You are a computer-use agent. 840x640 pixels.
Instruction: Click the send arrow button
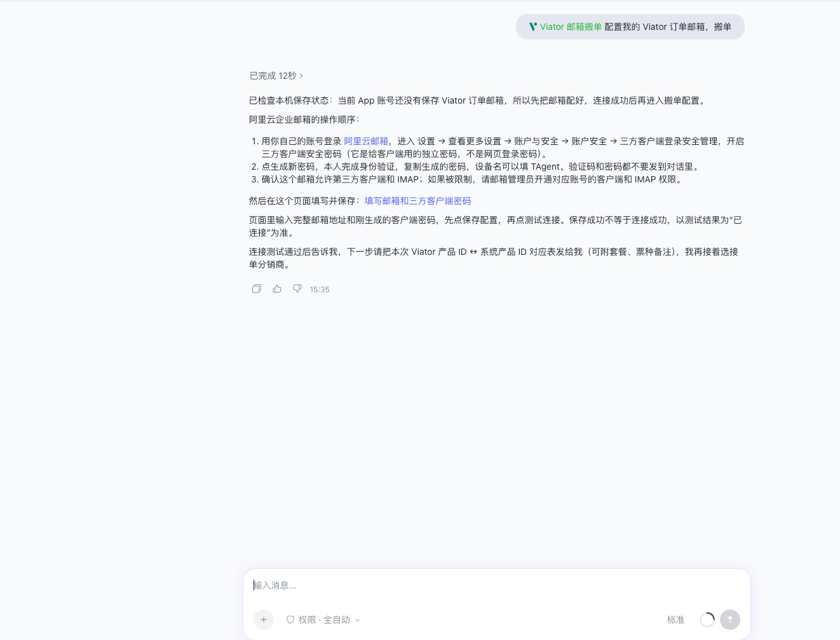[x=730, y=620]
